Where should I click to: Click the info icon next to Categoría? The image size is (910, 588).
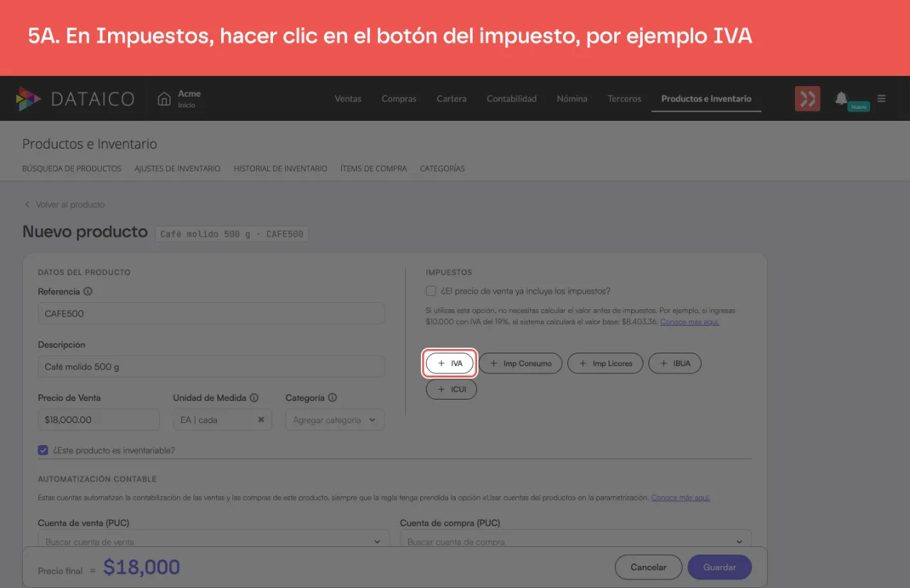coord(333,398)
